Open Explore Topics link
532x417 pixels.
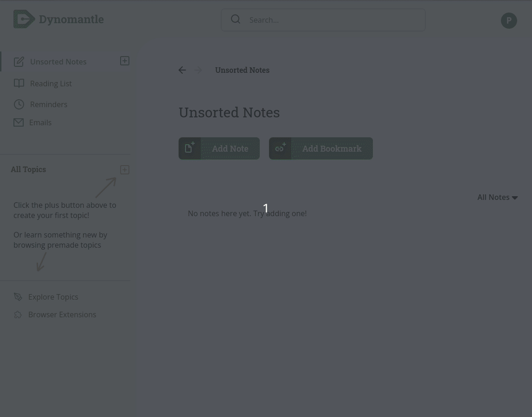click(x=53, y=297)
